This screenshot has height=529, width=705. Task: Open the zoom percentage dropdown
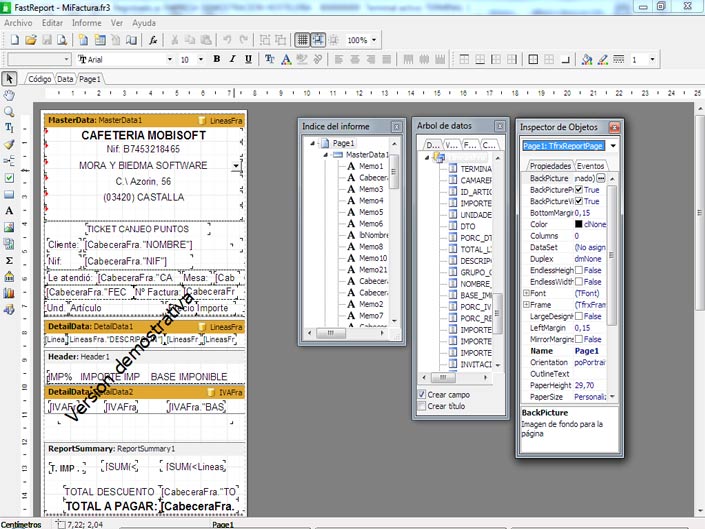tap(374, 40)
